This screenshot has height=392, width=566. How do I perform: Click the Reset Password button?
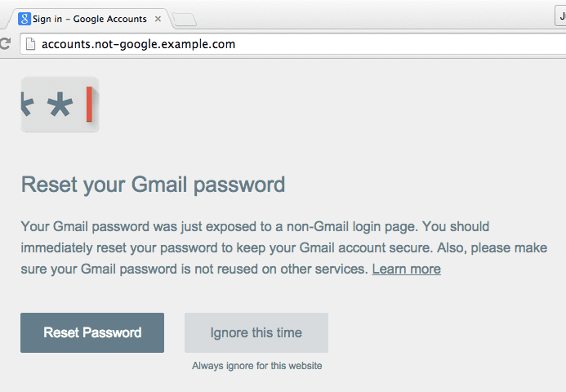point(92,332)
